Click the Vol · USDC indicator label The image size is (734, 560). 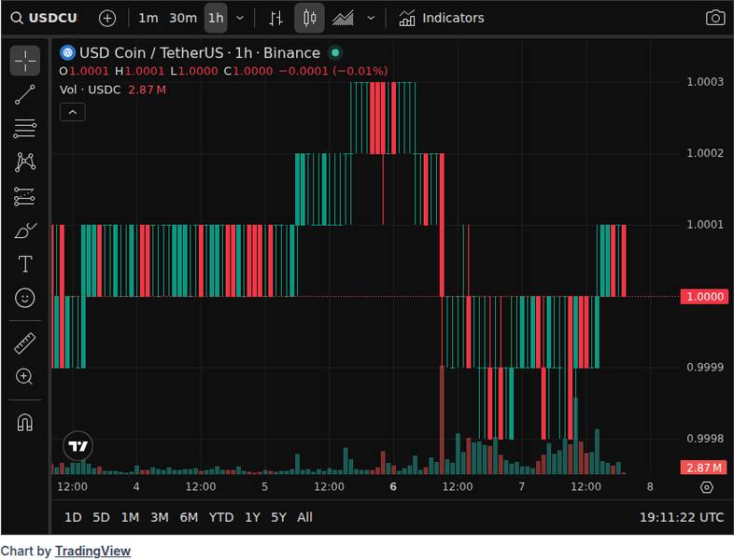(90, 90)
